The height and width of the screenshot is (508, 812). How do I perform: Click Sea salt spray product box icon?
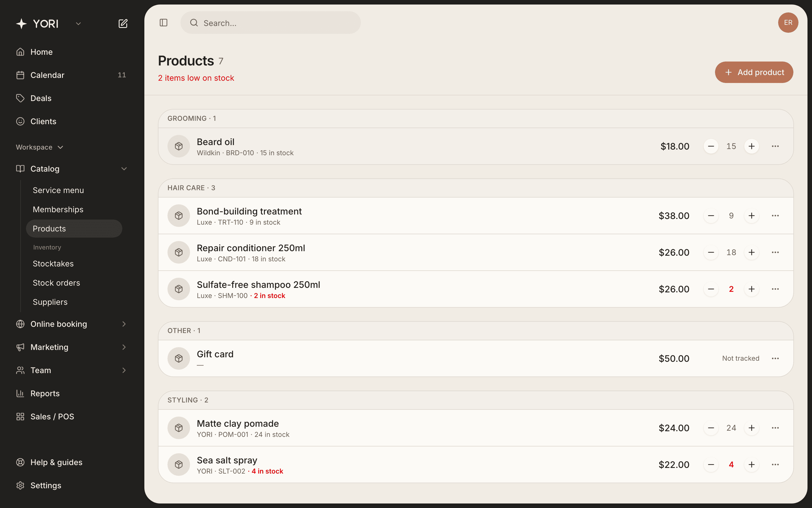[179, 465]
